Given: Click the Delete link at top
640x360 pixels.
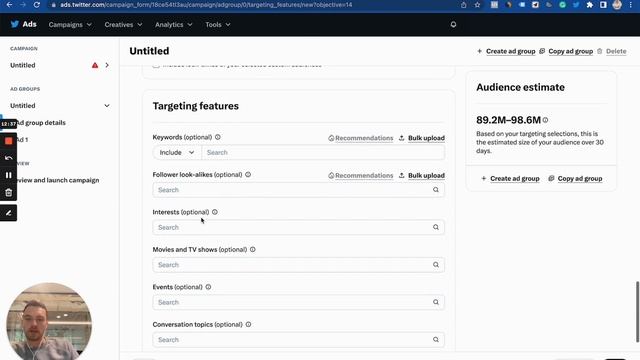Looking at the screenshot, I should [x=611, y=51].
